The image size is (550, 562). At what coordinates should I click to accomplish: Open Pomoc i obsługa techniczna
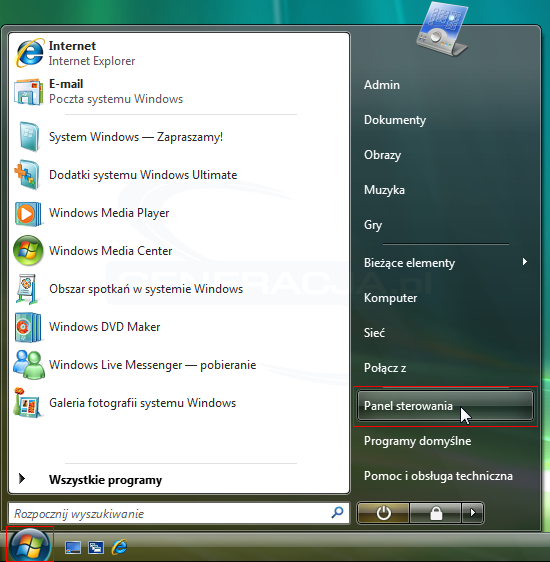[x=438, y=476]
